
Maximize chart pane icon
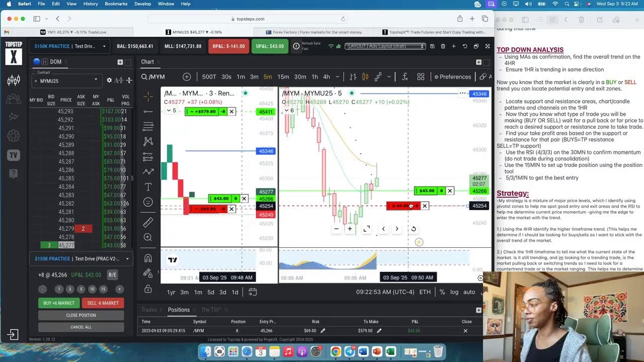click(367, 229)
